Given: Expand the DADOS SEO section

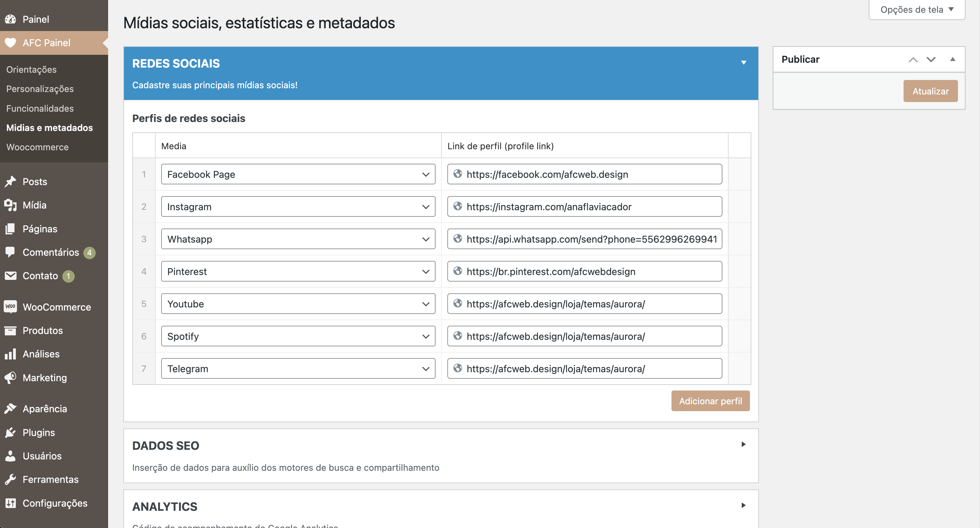Looking at the screenshot, I should click(x=743, y=444).
